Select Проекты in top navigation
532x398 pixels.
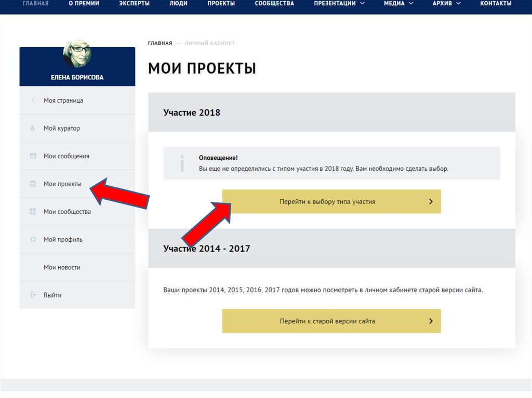[221, 4]
